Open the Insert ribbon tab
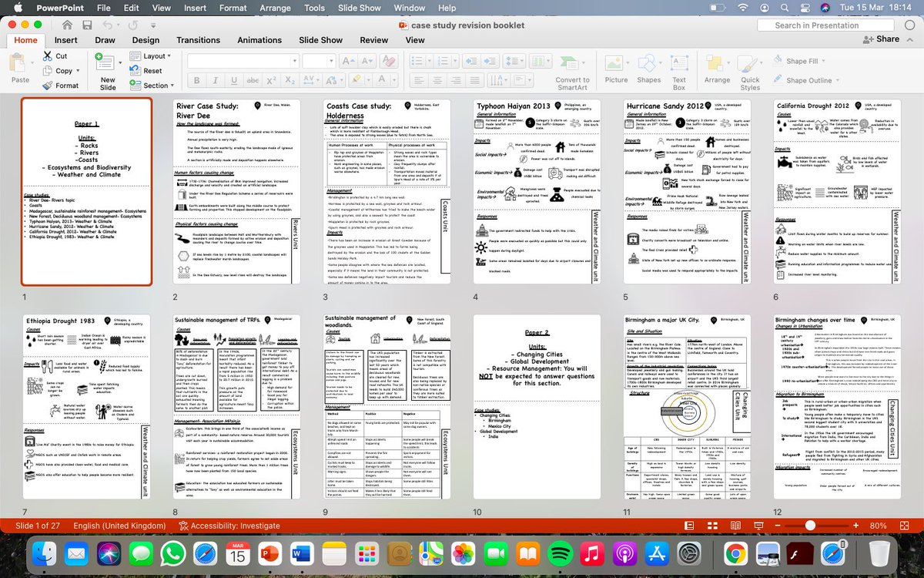 pos(65,40)
